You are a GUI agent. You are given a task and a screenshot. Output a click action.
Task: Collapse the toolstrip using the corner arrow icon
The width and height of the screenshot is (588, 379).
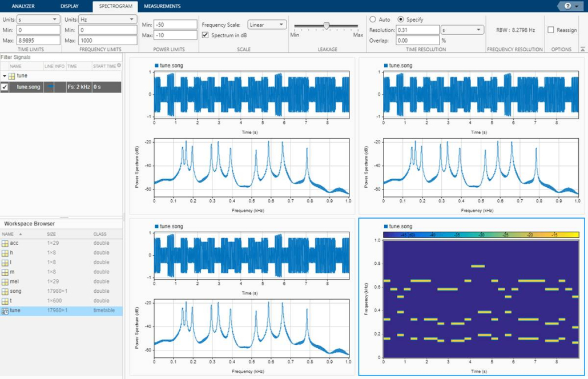coord(582,49)
